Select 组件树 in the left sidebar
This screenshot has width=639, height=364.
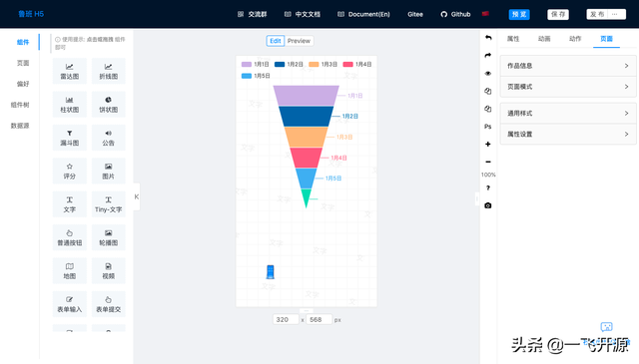20,105
